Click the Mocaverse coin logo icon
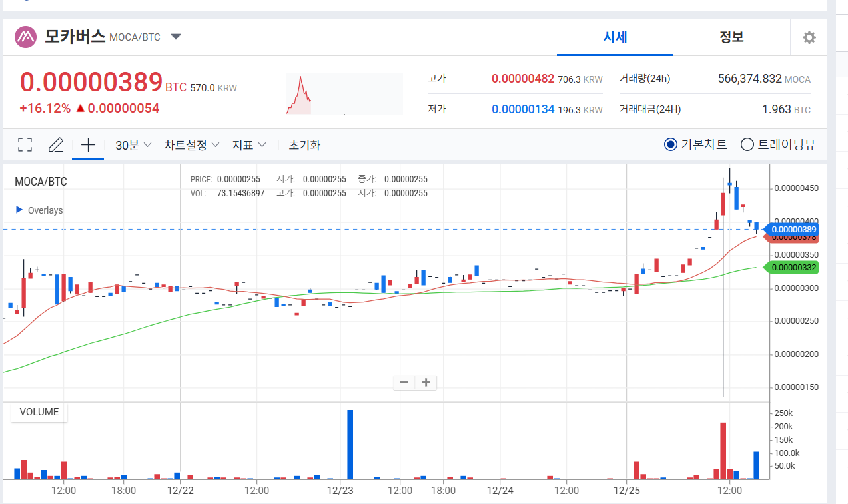 tap(26, 37)
